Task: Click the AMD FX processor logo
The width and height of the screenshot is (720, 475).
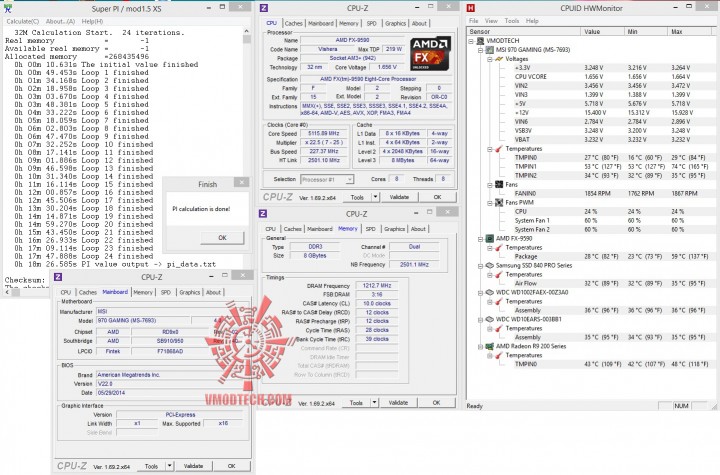Action: (430, 53)
